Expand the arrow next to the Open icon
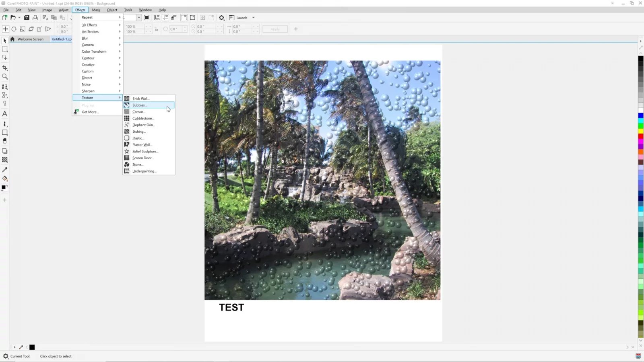 coord(19,17)
